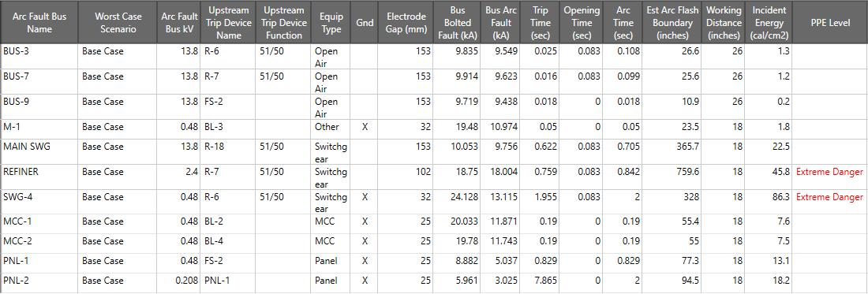Screen dimensions: 868x294
Task: Click the PNL-2 bus name cell
Action: coord(39,282)
